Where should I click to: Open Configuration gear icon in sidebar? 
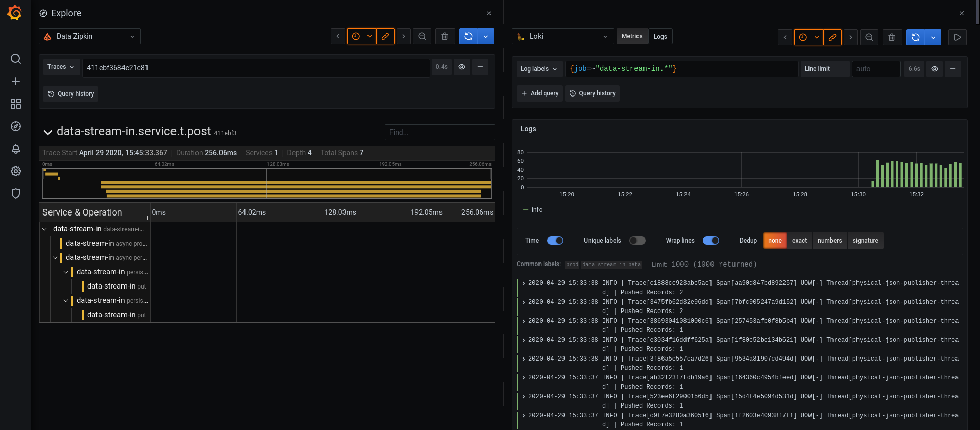pyautogui.click(x=16, y=171)
